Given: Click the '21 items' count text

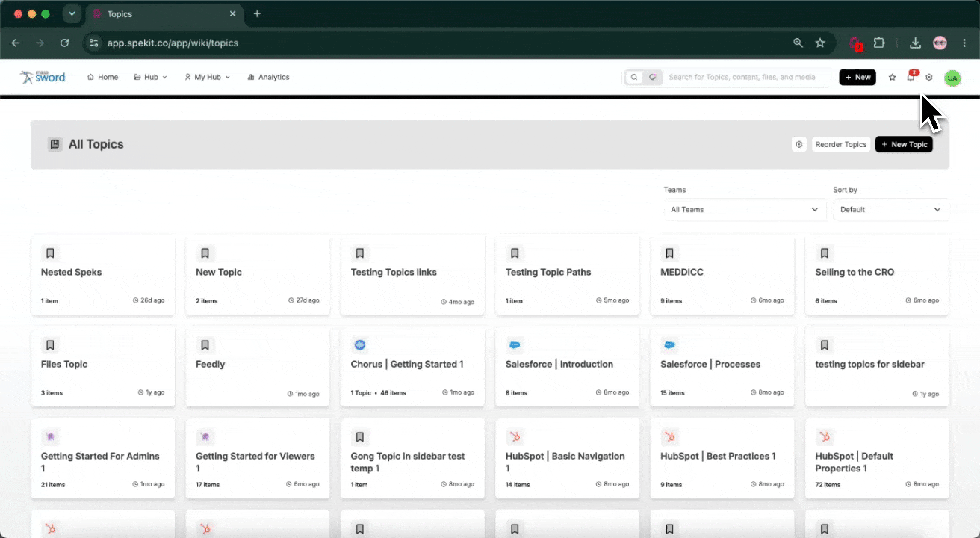Looking at the screenshot, I should coord(53,485).
